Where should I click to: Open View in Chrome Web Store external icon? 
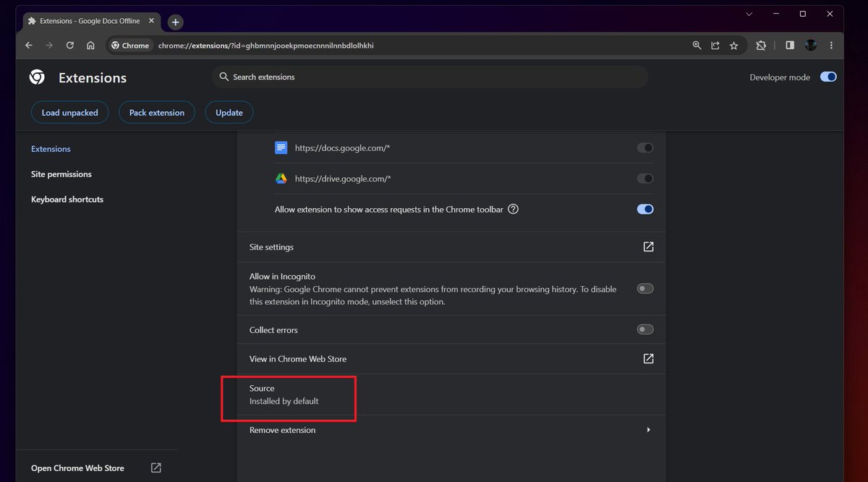(x=649, y=358)
